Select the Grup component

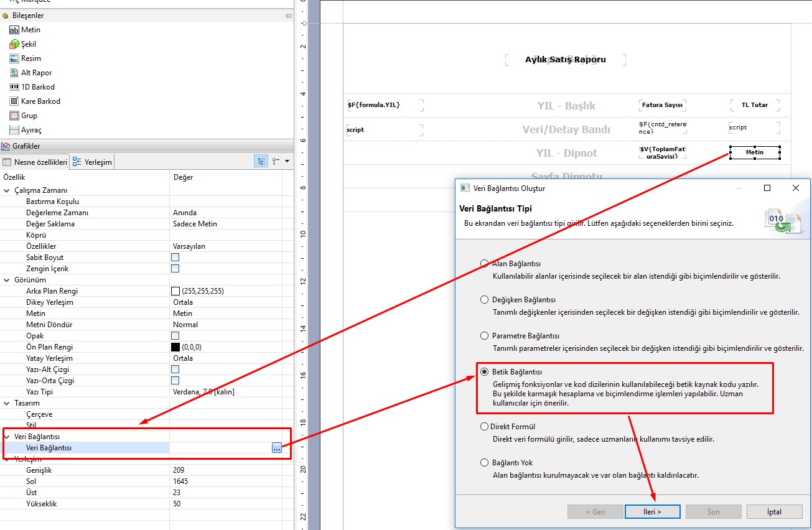(29, 116)
